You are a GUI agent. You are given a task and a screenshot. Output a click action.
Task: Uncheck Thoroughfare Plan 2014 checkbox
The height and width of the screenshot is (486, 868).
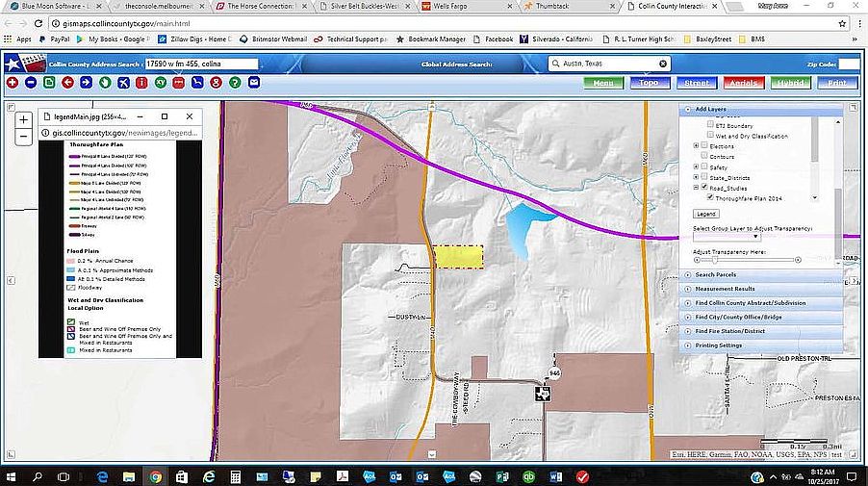(710, 197)
